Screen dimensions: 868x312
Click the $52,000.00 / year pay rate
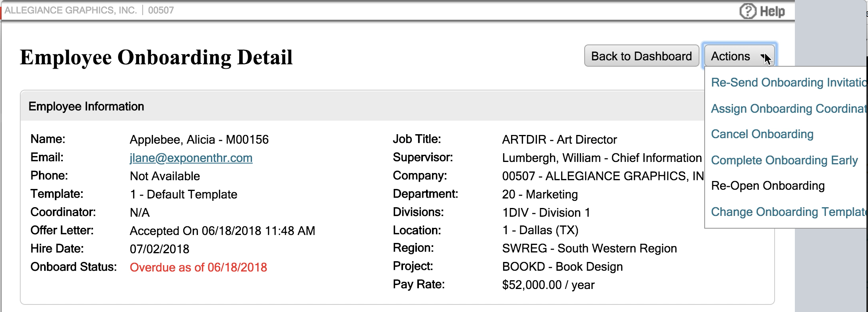click(548, 285)
